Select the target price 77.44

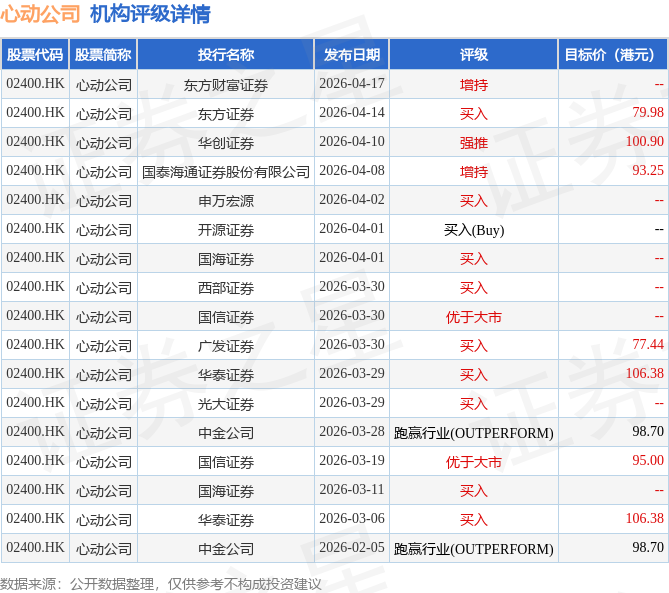pyautogui.click(x=647, y=345)
